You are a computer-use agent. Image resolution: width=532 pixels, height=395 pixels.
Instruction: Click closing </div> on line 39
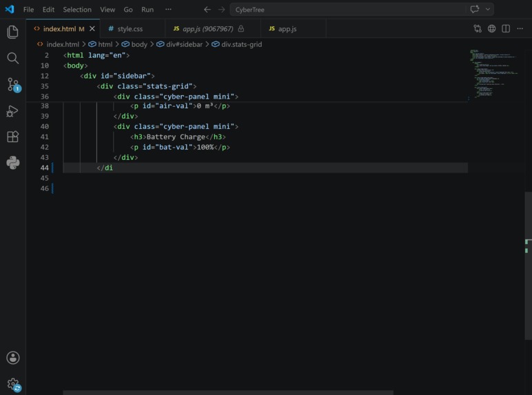pos(125,116)
